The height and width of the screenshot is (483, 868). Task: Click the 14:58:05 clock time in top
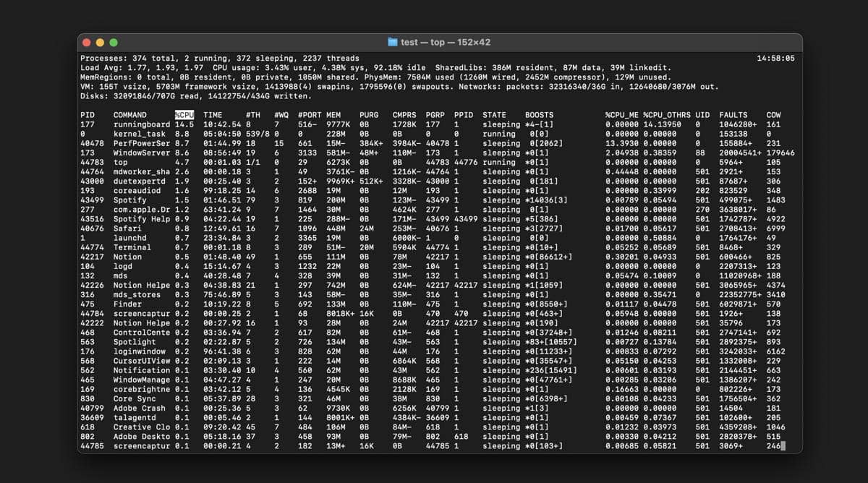[775, 58]
